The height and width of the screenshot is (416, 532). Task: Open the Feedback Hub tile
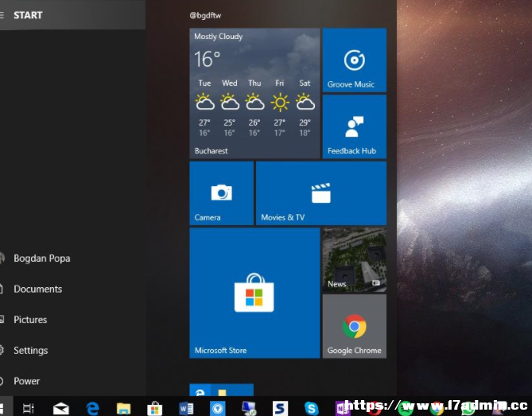click(x=354, y=126)
